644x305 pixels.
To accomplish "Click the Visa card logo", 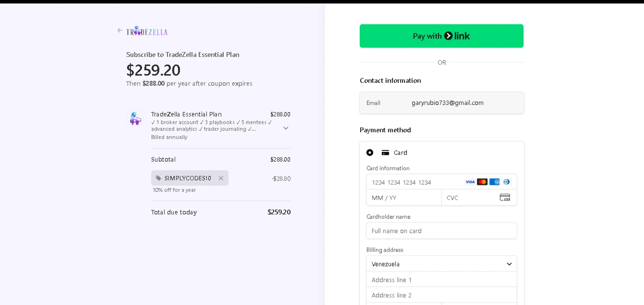I will tap(470, 182).
